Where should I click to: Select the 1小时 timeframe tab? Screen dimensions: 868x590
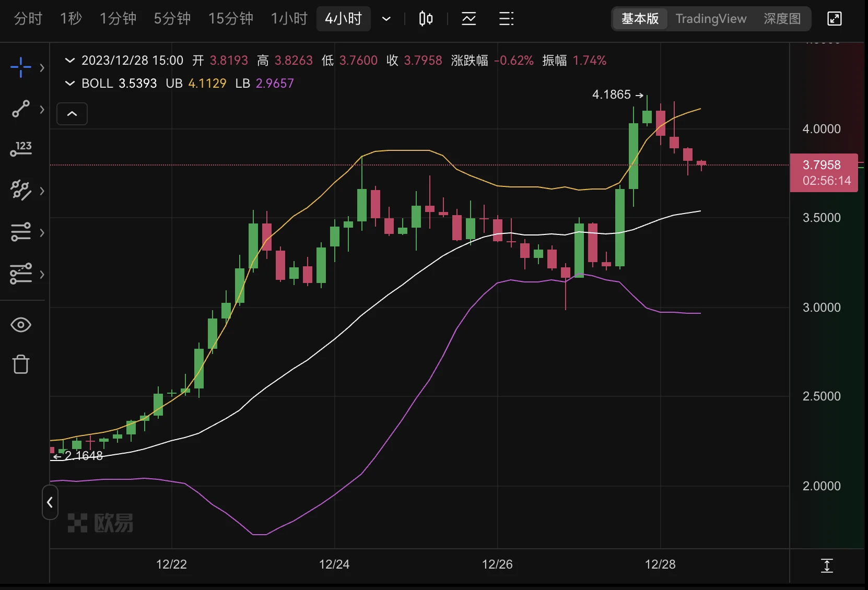point(289,19)
